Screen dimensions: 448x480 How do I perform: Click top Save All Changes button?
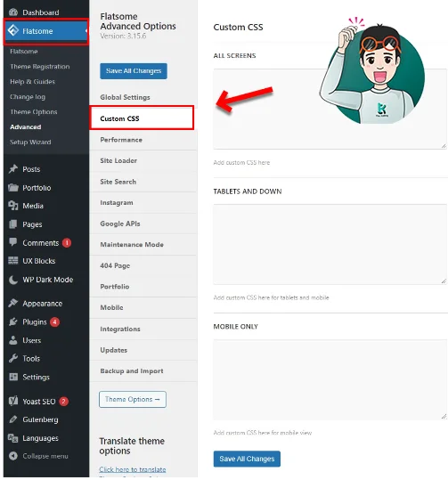click(134, 71)
